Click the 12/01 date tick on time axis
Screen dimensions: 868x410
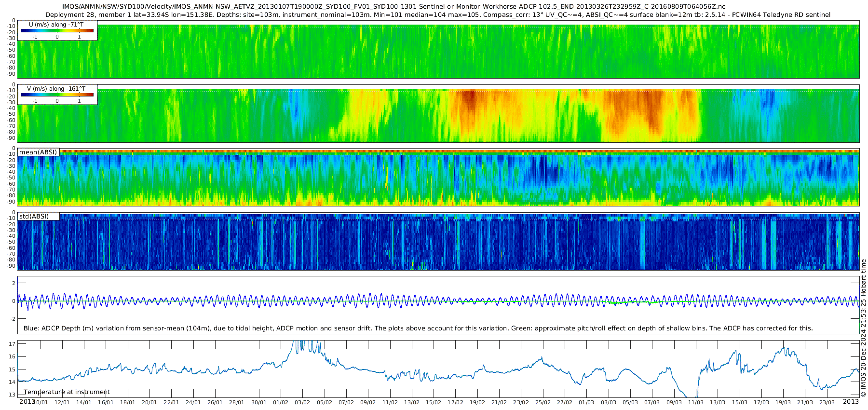62,402
